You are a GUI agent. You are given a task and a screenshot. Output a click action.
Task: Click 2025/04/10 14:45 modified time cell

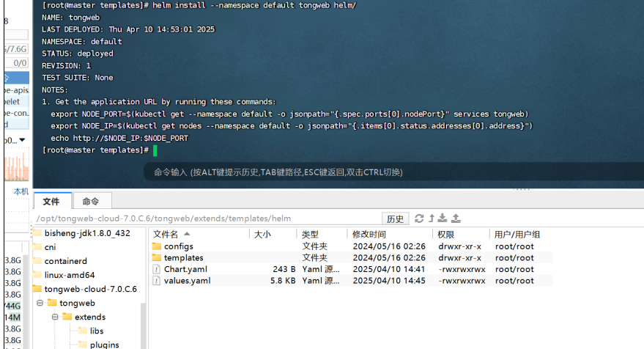tap(389, 281)
